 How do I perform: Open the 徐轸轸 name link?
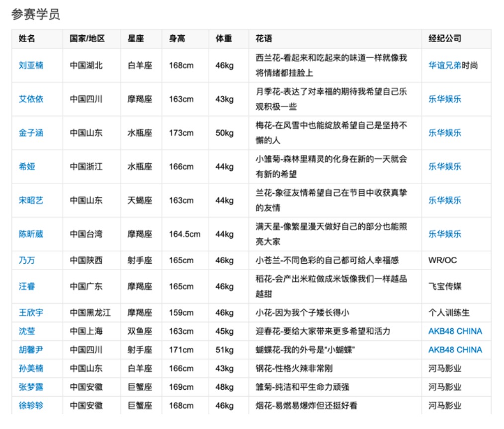[x=31, y=406]
